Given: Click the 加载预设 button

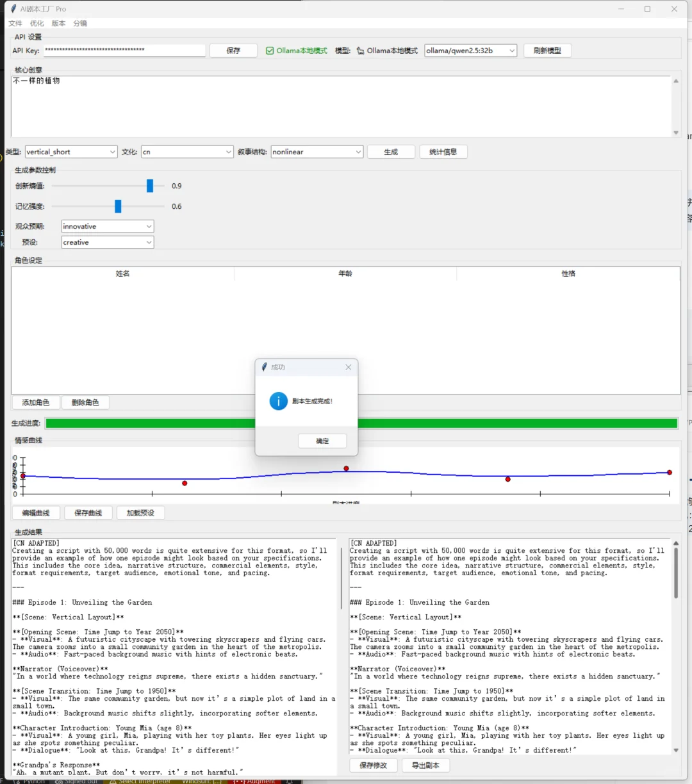Looking at the screenshot, I should pyautogui.click(x=140, y=512).
